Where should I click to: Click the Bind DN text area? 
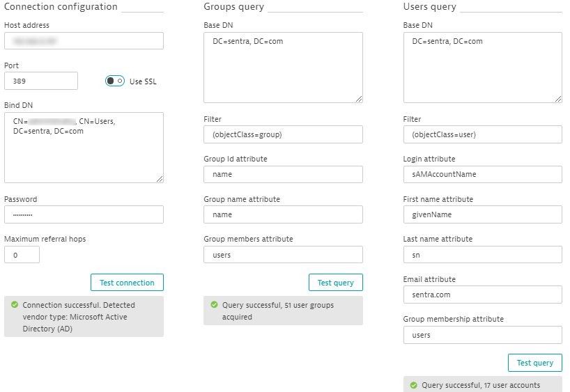[x=84, y=147]
